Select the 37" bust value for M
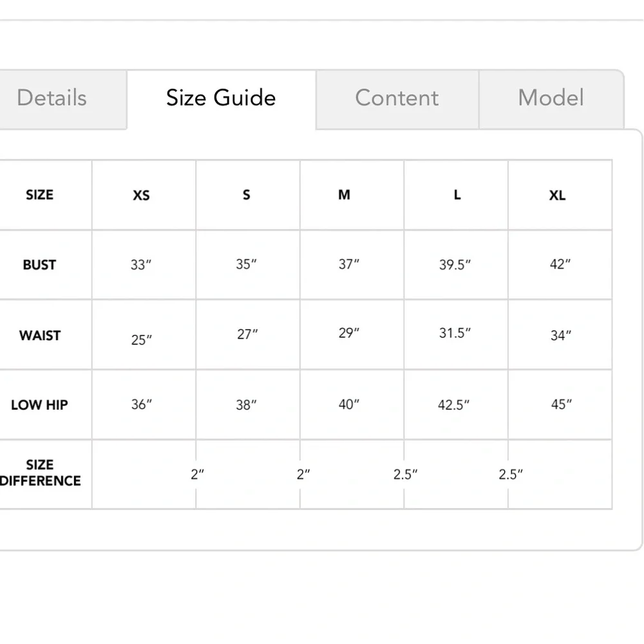Image resolution: width=644 pixels, height=644 pixels. pyautogui.click(x=349, y=265)
